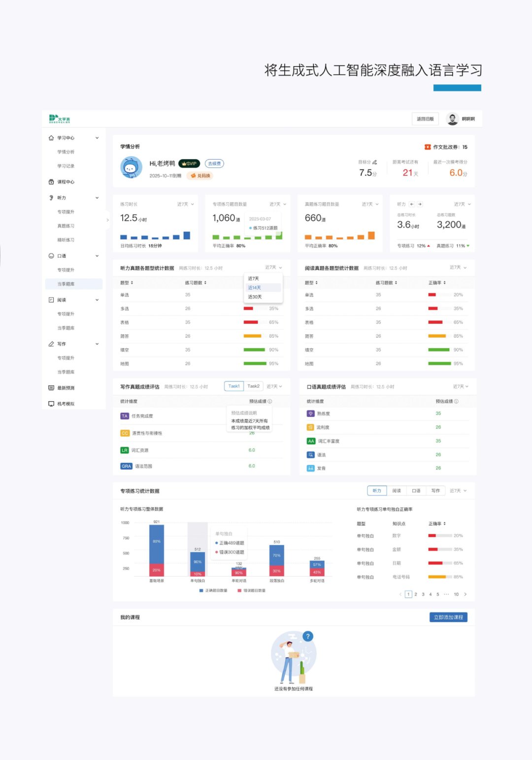
Task: Switch special practice stats to 写作
Action: (435, 491)
